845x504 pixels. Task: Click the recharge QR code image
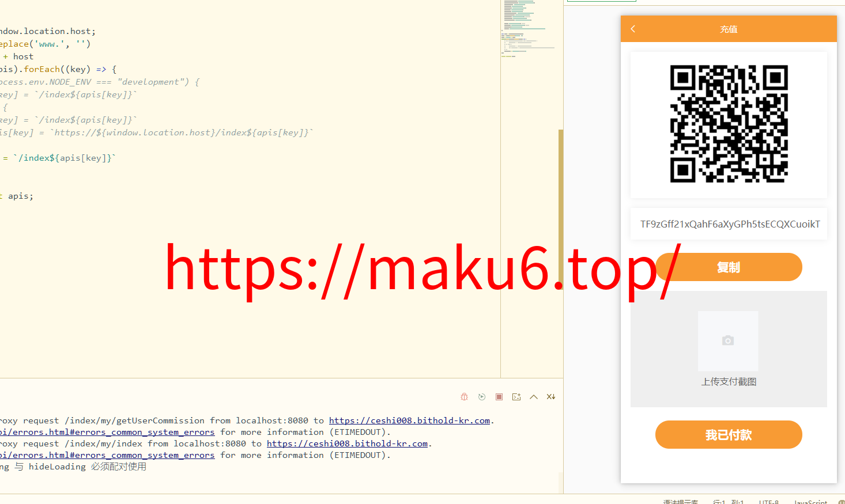pos(729,124)
